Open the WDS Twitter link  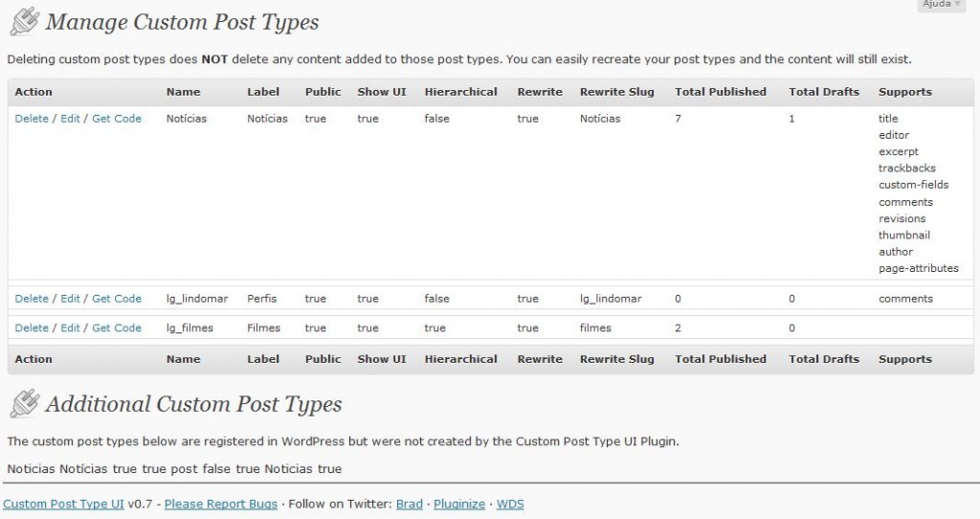pos(510,504)
